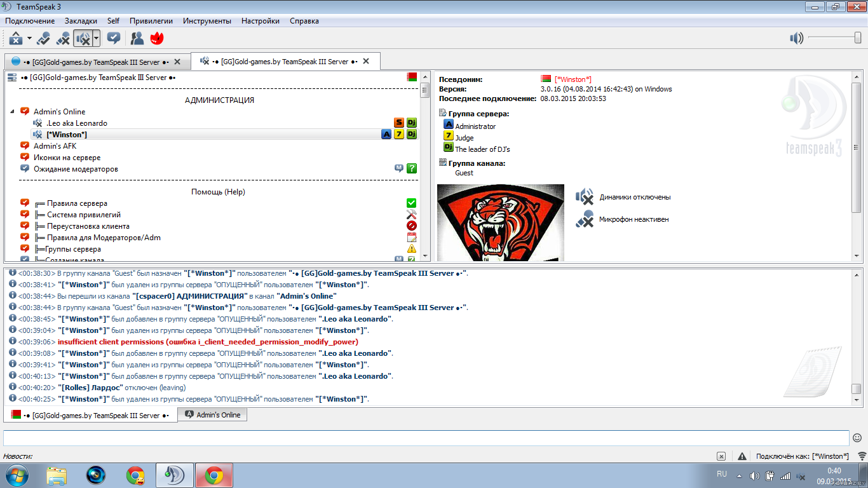
Task: Open the Инструменты menu
Action: (207, 21)
